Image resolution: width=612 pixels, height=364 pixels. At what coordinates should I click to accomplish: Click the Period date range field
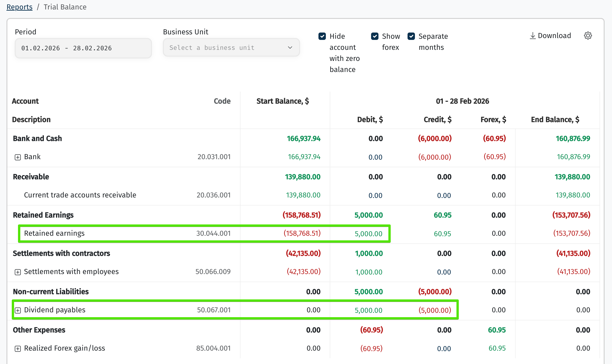[83, 48]
